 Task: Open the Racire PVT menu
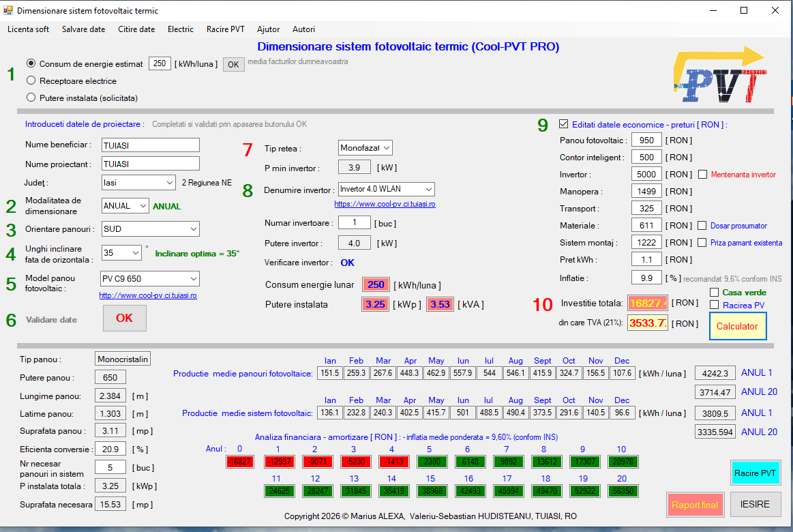click(x=225, y=29)
